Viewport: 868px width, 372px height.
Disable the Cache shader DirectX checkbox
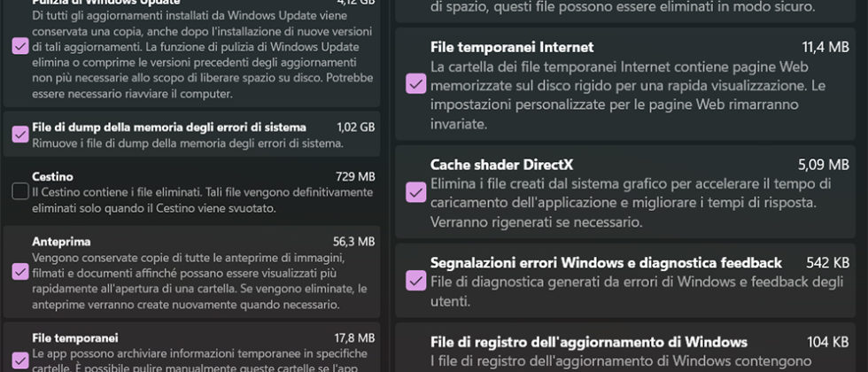(415, 191)
